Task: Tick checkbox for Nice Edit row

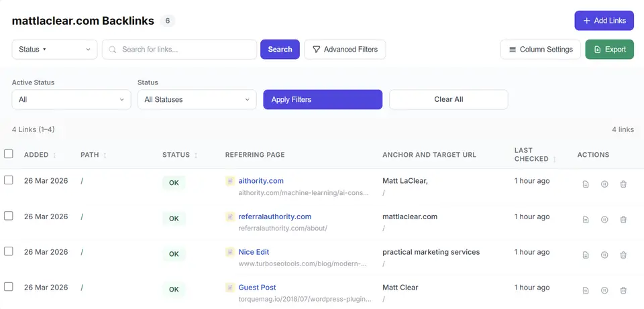Action: tap(9, 251)
